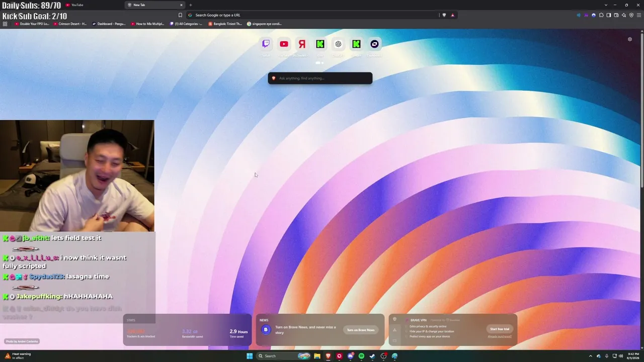
Task: Add a new browser tab
Action: point(191,5)
